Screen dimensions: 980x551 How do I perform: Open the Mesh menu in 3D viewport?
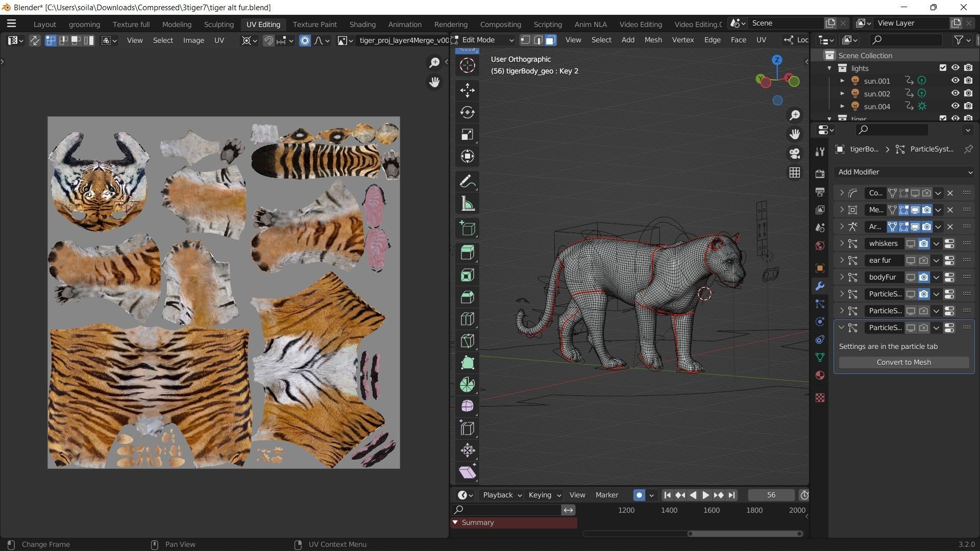pyautogui.click(x=653, y=40)
